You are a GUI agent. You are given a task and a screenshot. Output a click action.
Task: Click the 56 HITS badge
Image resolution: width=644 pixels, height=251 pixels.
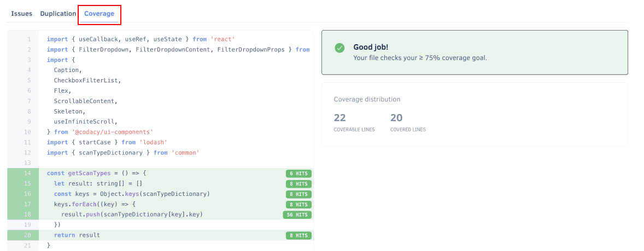pos(297,215)
